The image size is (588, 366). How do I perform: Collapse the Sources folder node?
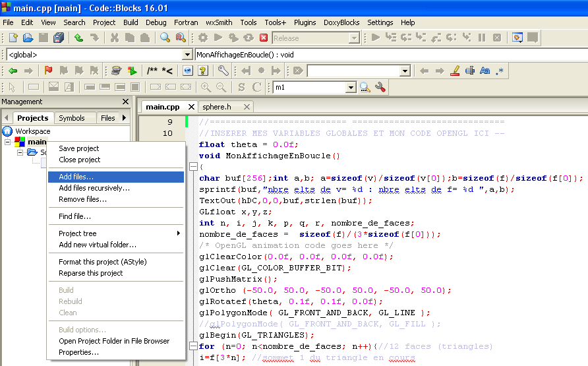point(20,152)
